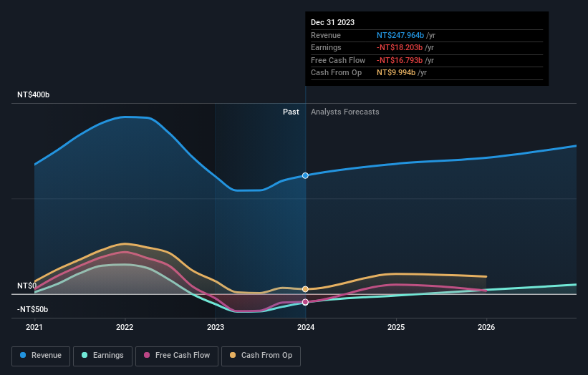Image resolution: width=588 pixels, height=375 pixels.
Task: Click the NT$0 y-axis label
Action: click(x=26, y=286)
